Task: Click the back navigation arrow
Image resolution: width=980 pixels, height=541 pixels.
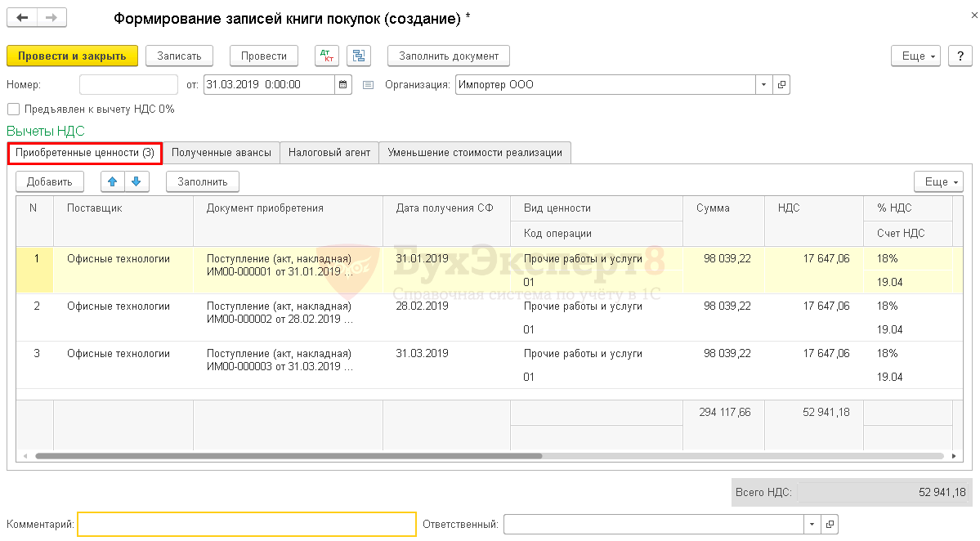Action: [x=22, y=17]
